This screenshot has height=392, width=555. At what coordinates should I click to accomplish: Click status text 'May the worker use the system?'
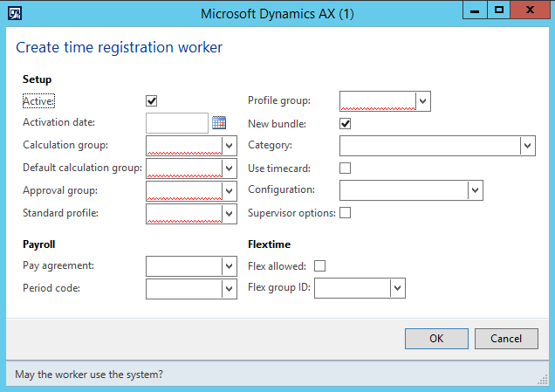point(89,375)
